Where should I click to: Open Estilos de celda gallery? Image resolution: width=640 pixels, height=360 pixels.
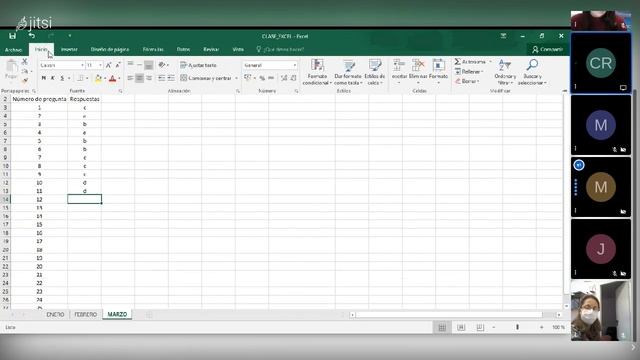[x=374, y=72]
